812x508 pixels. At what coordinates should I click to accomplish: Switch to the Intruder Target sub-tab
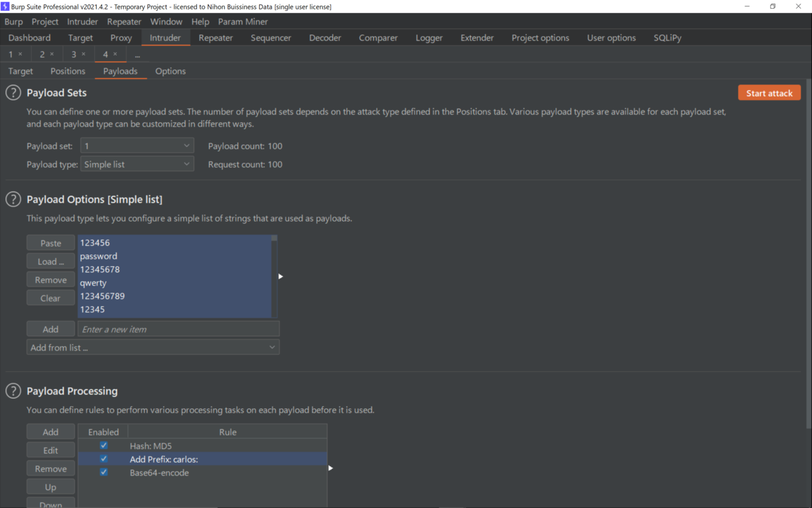[x=20, y=71]
